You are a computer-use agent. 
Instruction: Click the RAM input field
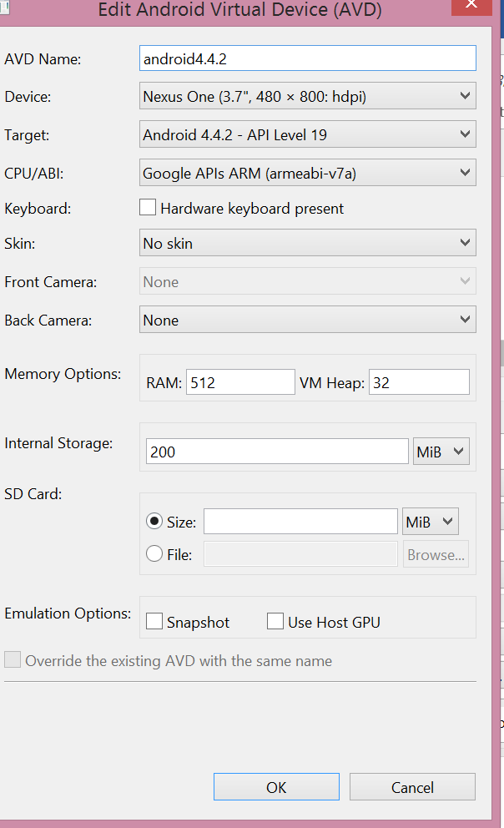(240, 382)
